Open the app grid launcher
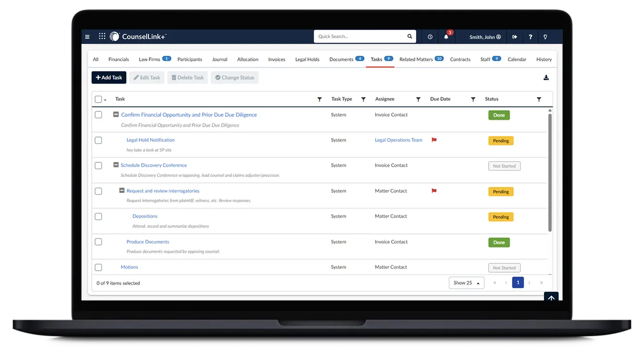644x347 pixels. coord(101,36)
